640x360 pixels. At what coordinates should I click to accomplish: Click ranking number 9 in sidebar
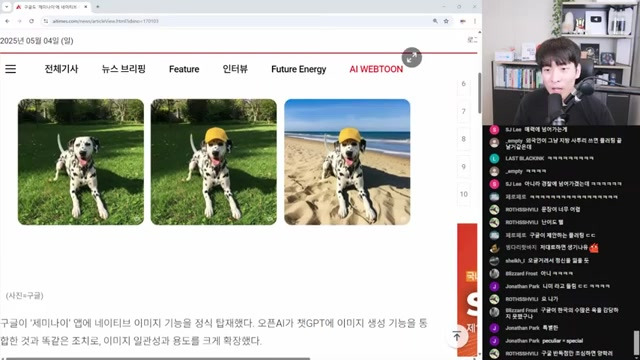[463, 167]
